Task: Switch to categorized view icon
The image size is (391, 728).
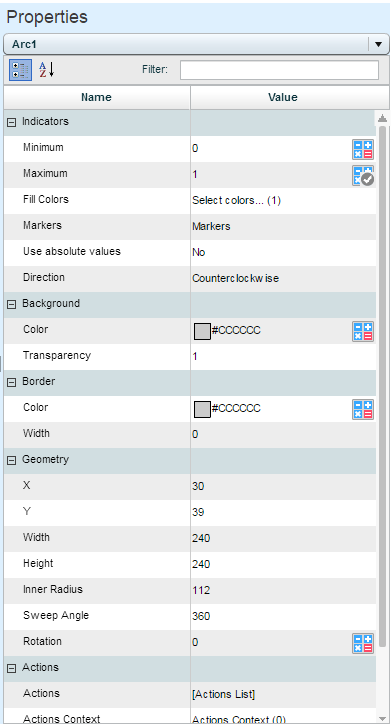Action: pos(20,70)
